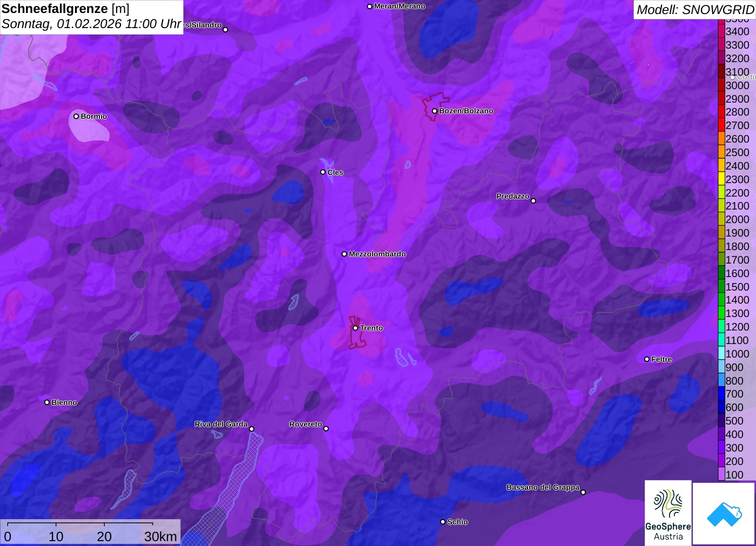The height and width of the screenshot is (546, 756).
Task: Select the 1000 cyan legend swatch
Action: click(x=721, y=353)
